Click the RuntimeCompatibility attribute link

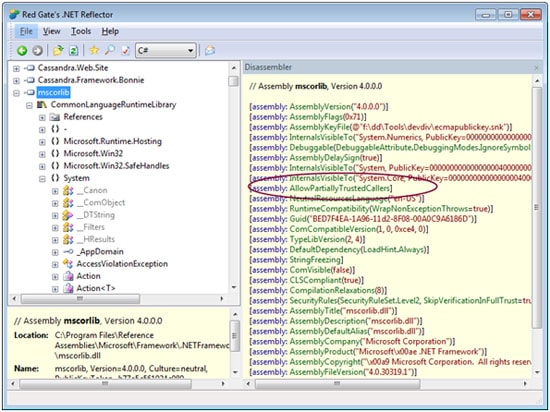pos(329,209)
